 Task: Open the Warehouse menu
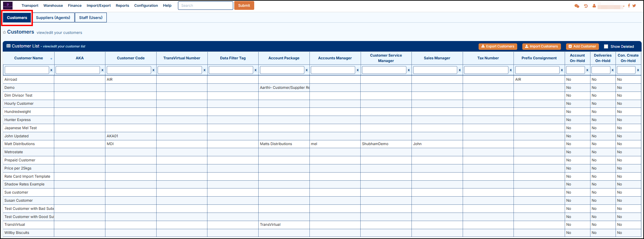pos(53,5)
